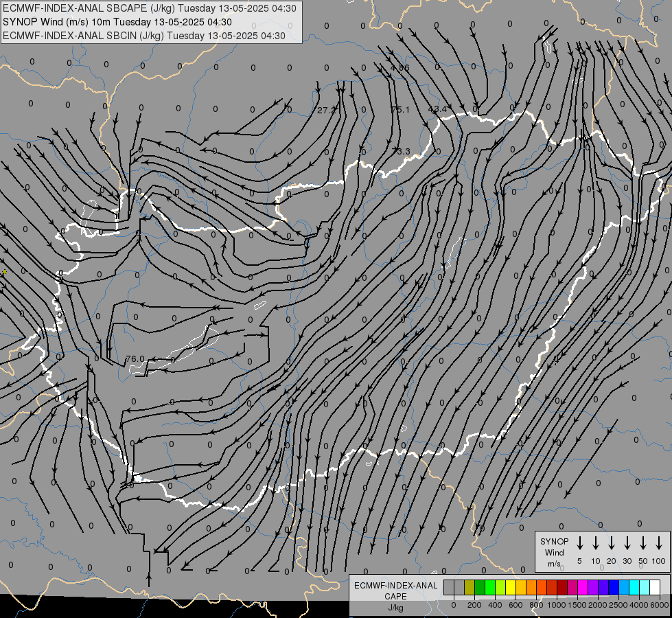This screenshot has height=618, width=672.
Task: Click the 100 m/s wind arrow in SYNOP legend
Action: pos(659,543)
